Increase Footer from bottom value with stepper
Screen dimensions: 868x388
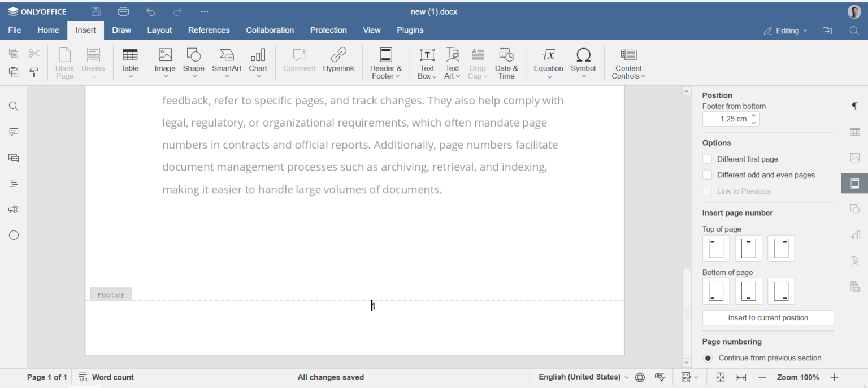coord(755,116)
